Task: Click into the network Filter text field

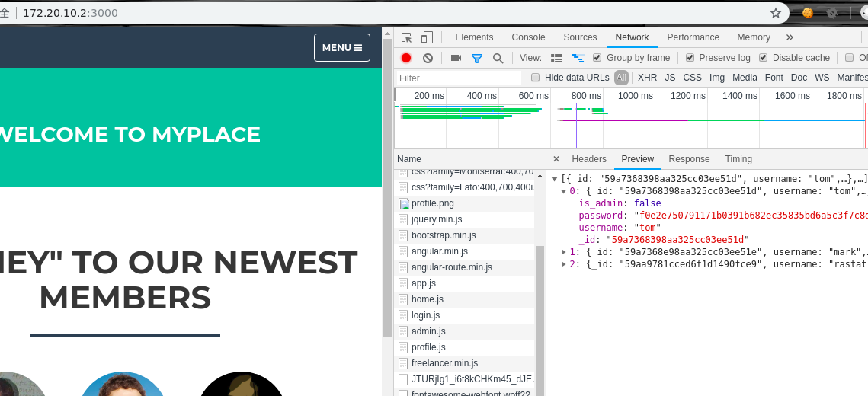Action: click(x=459, y=78)
